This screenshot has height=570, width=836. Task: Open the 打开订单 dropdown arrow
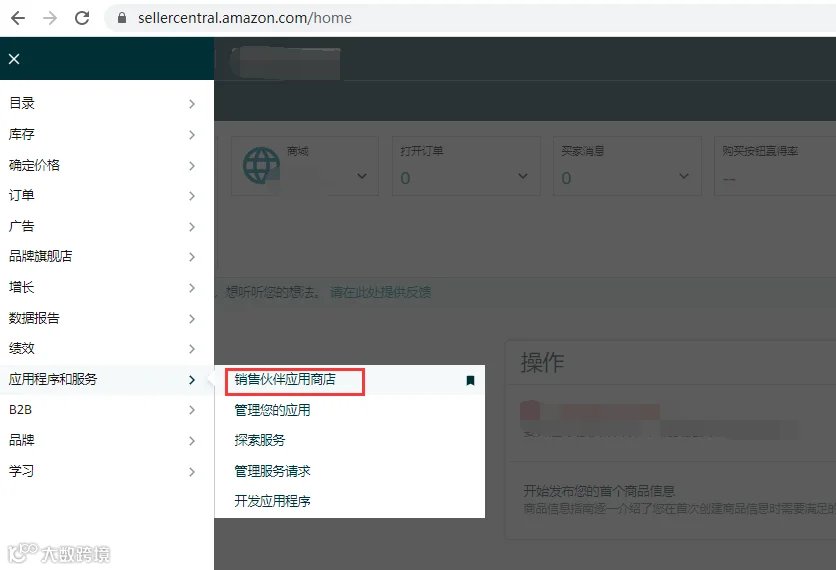pos(523,176)
